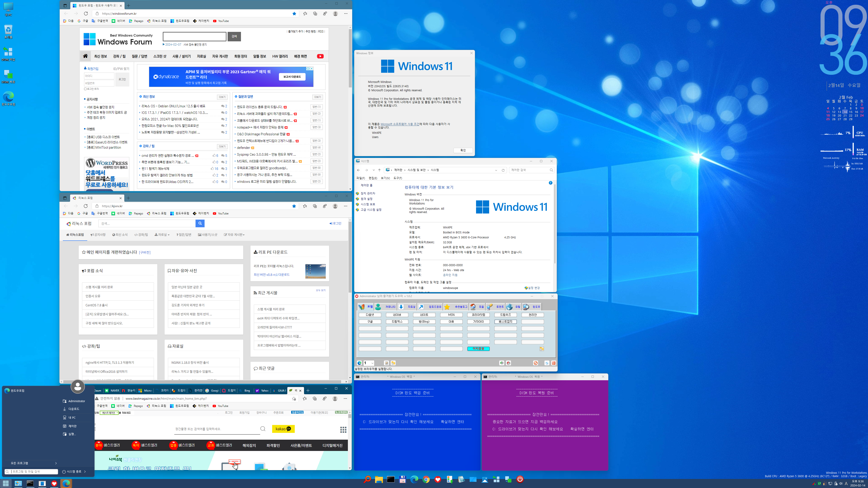Open the 휴지통 recycle bin desktop icon
Screen dimensions: 868x488
click(8, 32)
